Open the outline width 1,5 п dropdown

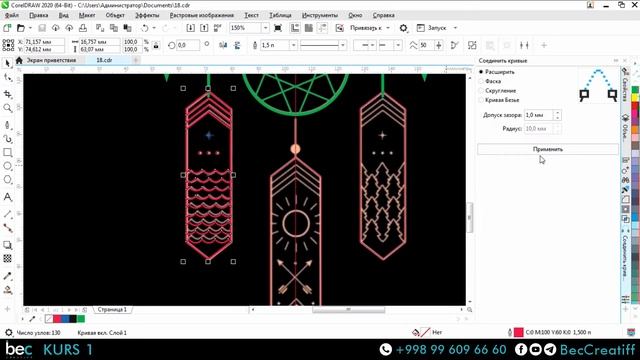(x=293, y=45)
